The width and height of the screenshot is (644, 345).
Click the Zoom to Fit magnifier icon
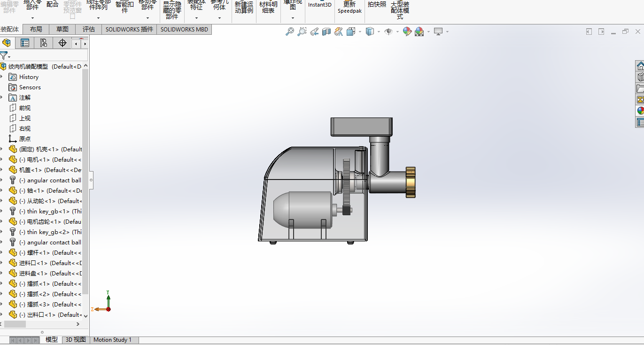290,31
